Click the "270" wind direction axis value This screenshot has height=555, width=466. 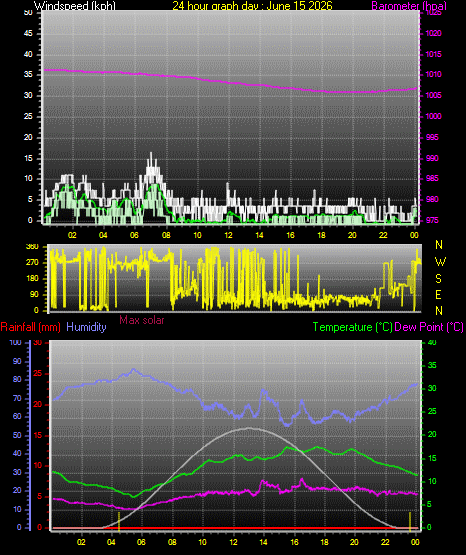click(32, 263)
